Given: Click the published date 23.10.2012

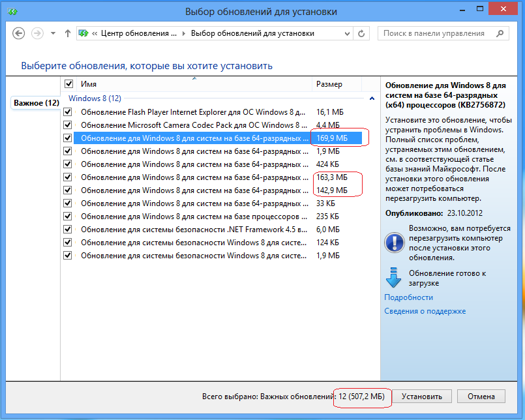Looking at the screenshot, I should [x=465, y=213].
